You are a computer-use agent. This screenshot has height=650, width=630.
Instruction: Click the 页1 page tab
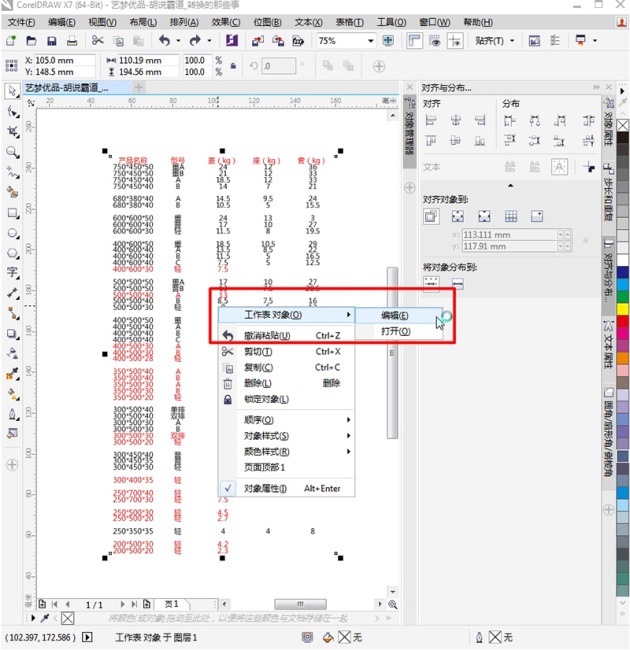[x=172, y=604]
